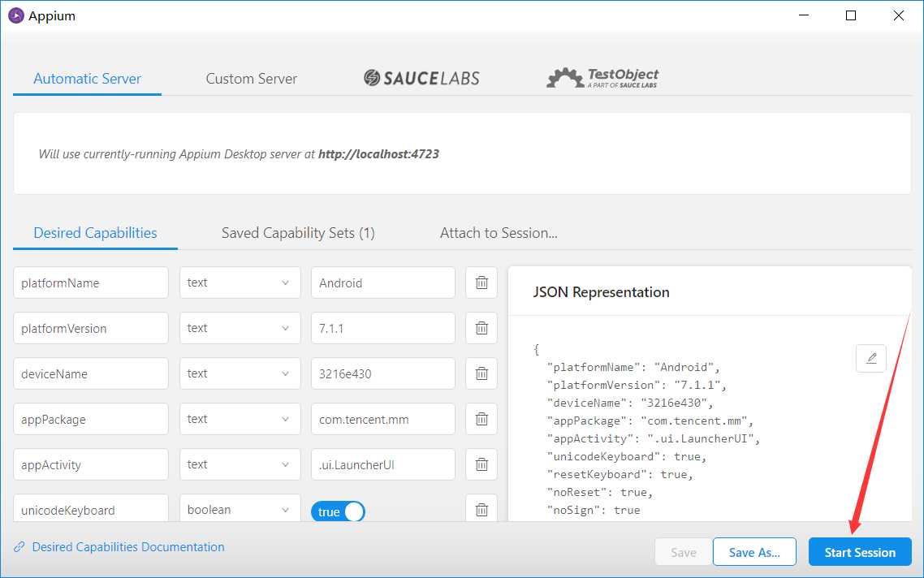
Task: Click the Appium logo icon in title bar
Action: 16,16
